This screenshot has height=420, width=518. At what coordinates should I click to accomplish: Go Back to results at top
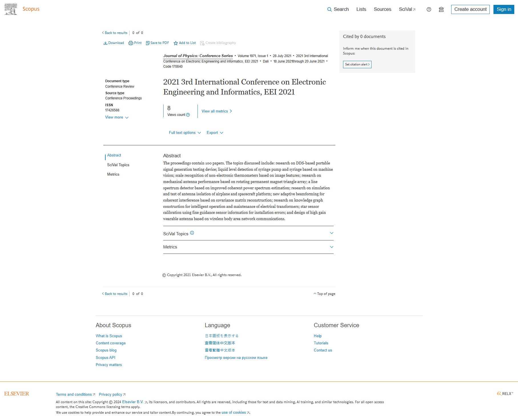(115, 33)
